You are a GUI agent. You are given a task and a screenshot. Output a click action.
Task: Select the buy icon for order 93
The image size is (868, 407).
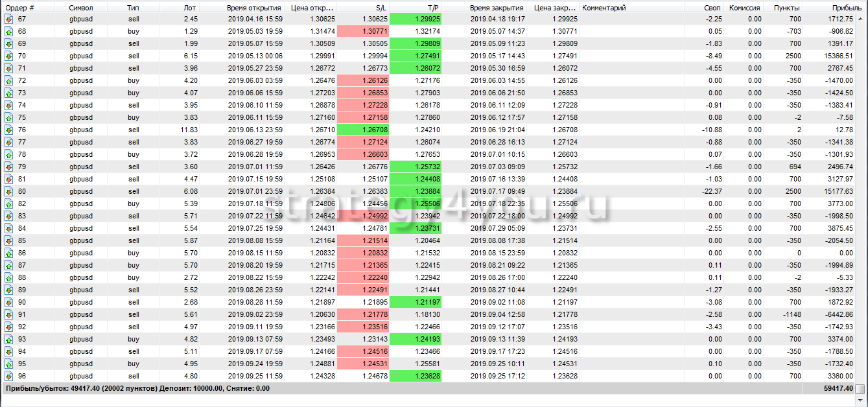tap(9, 339)
